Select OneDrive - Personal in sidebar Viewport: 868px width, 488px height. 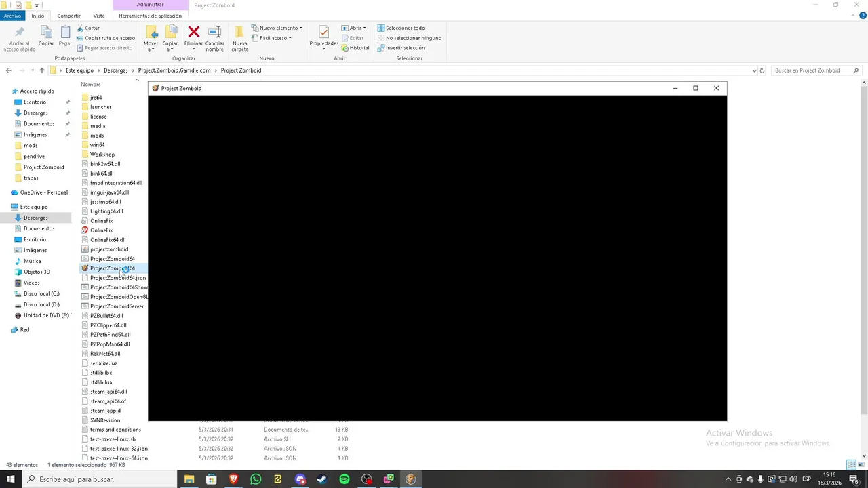pos(43,192)
